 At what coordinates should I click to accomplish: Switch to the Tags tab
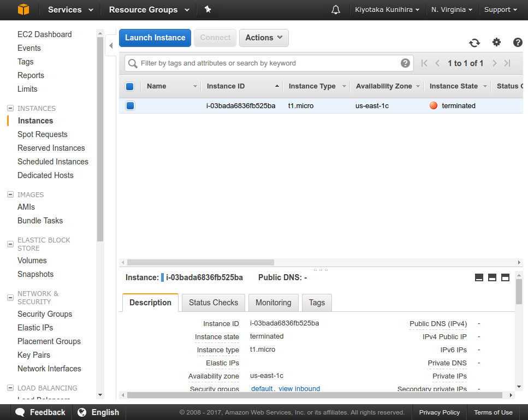(x=317, y=303)
